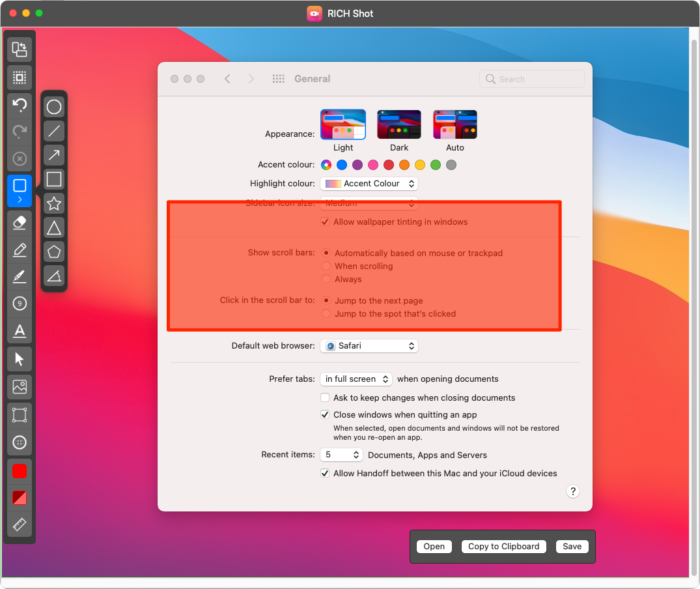Screen dimensions: 700x589
Task: Uncheck Close windows when quitting an app
Action: tap(325, 414)
